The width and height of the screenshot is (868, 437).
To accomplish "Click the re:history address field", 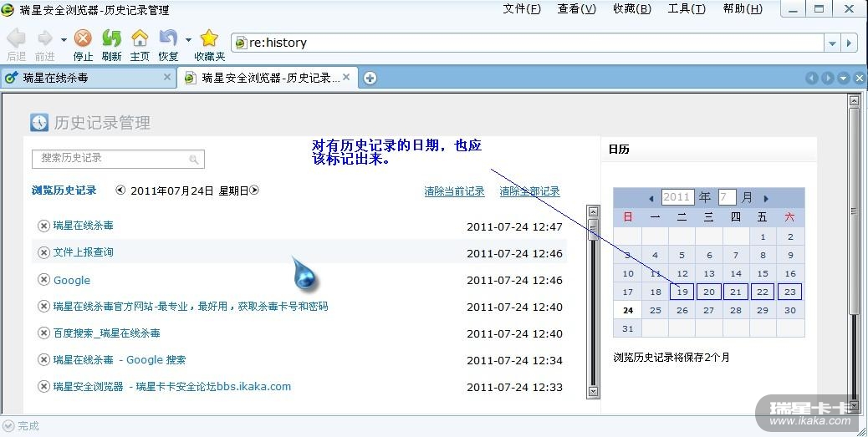I will point(528,43).
